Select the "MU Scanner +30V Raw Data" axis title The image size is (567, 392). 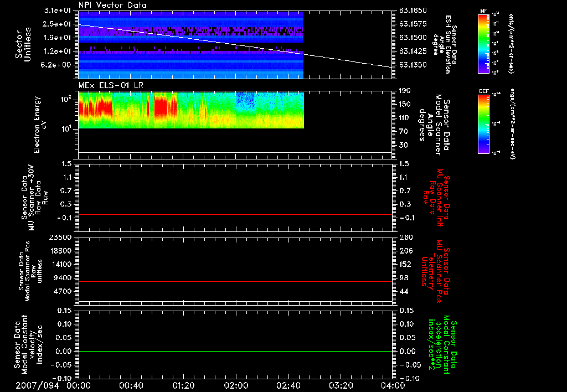coord(34,198)
